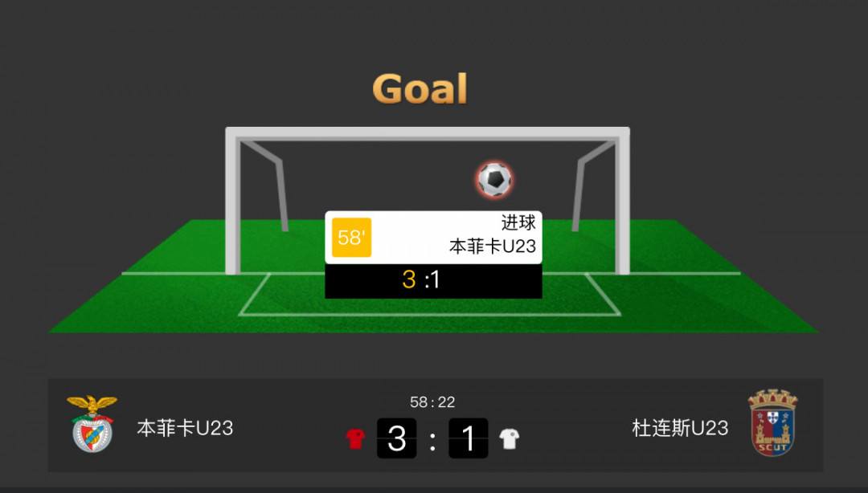Click the black 3:1 score banner
This screenshot has height=493, width=868.
[x=433, y=281]
